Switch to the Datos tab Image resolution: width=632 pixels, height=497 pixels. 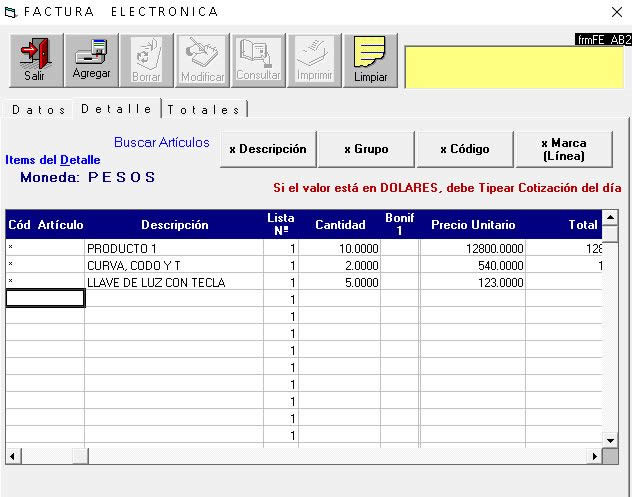pyautogui.click(x=39, y=109)
